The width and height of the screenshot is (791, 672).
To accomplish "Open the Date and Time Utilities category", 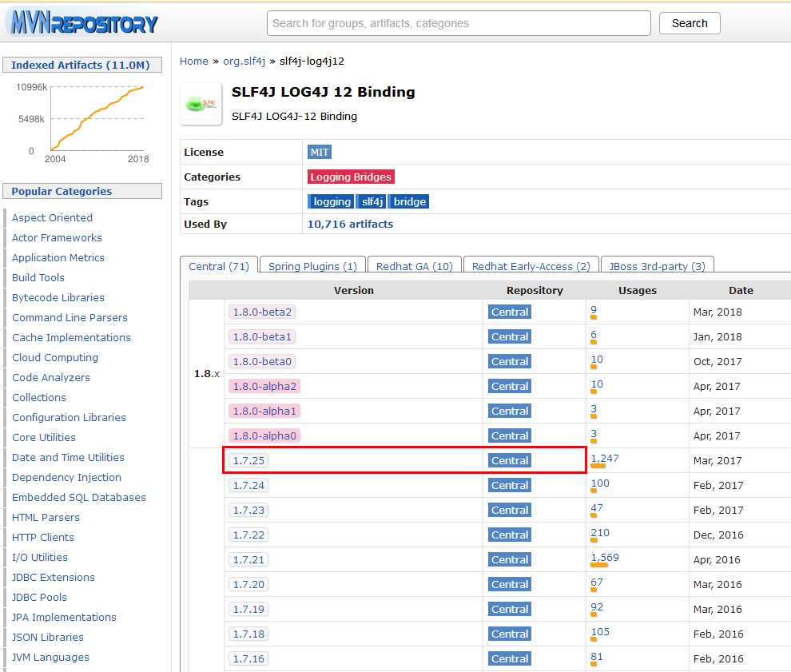I will click(x=68, y=457).
